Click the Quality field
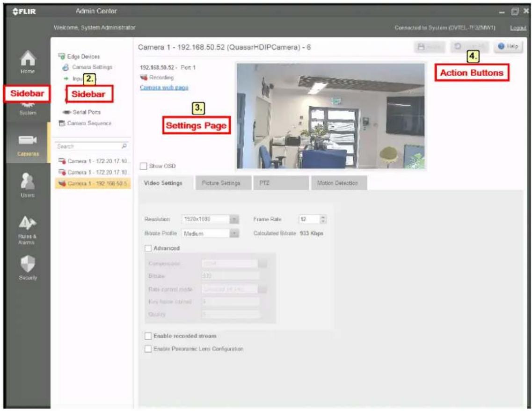This screenshot has width=532, height=411. tap(231, 314)
